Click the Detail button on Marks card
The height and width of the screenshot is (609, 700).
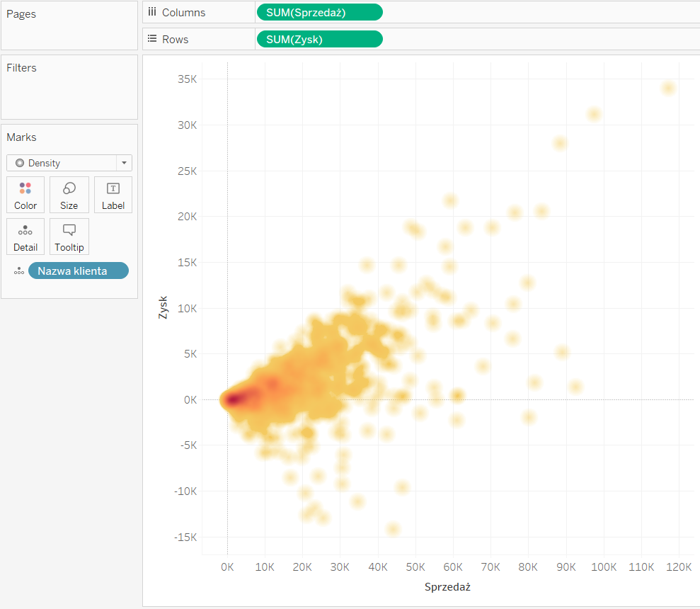tap(25, 237)
